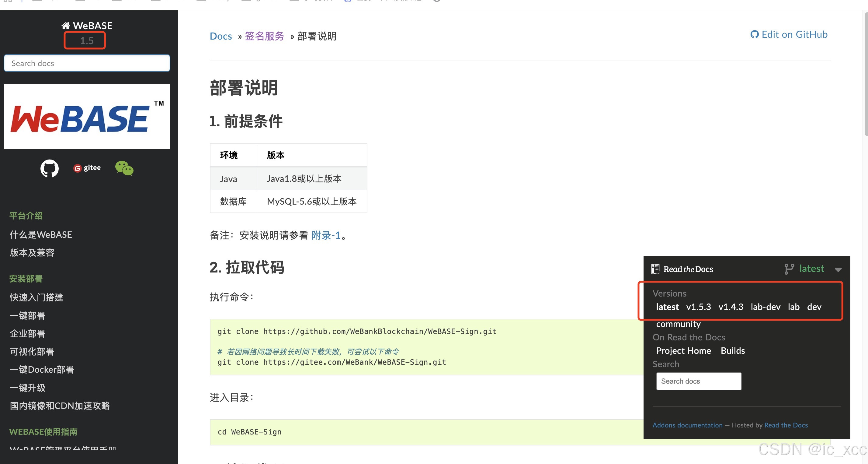
Task: Click the WeBASE logo image
Action: [x=87, y=116]
